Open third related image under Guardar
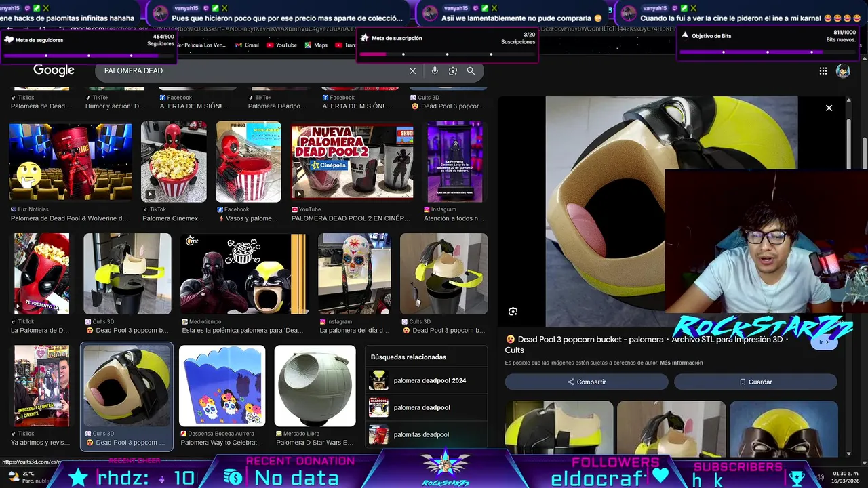Screen dimensions: 868x488 click(784, 428)
